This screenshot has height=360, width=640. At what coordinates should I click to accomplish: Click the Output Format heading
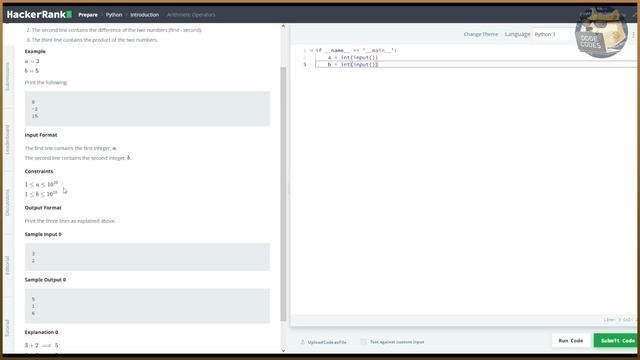point(43,208)
